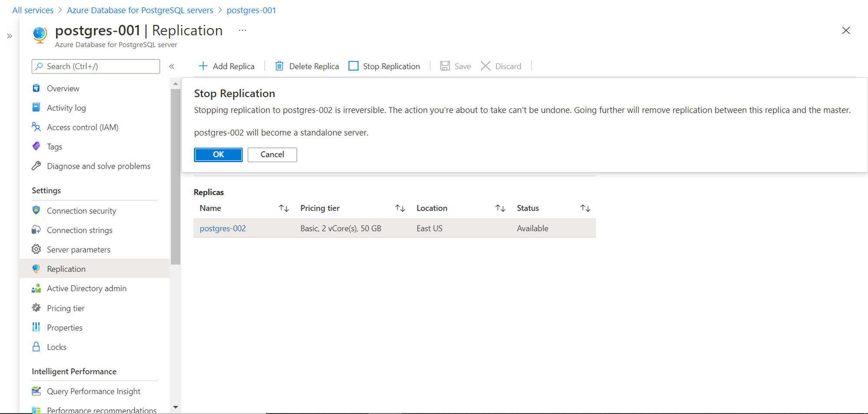Click the Add Replica label
This screenshot has height=414, width=868.
tap(233, 66)
